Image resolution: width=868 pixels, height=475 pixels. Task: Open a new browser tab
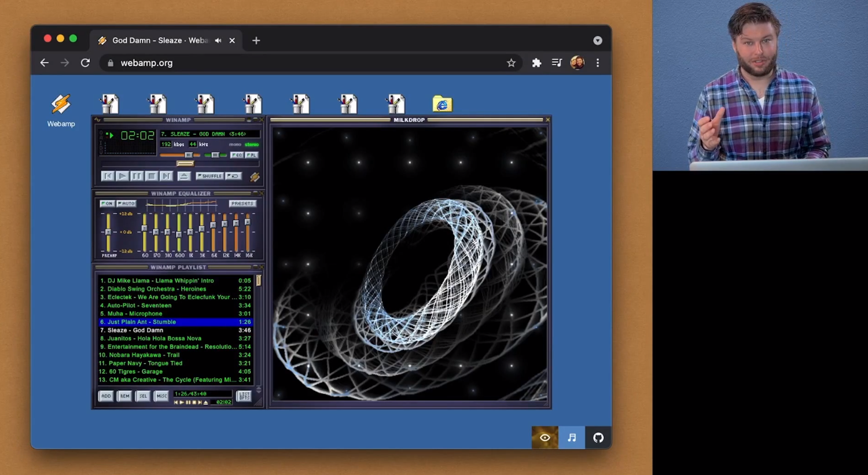point(256,40)
